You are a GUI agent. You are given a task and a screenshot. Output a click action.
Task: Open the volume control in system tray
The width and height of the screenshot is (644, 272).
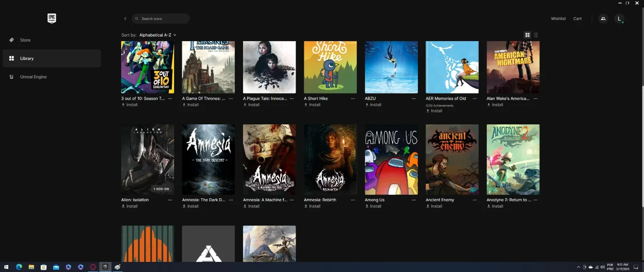coord(603,267)
